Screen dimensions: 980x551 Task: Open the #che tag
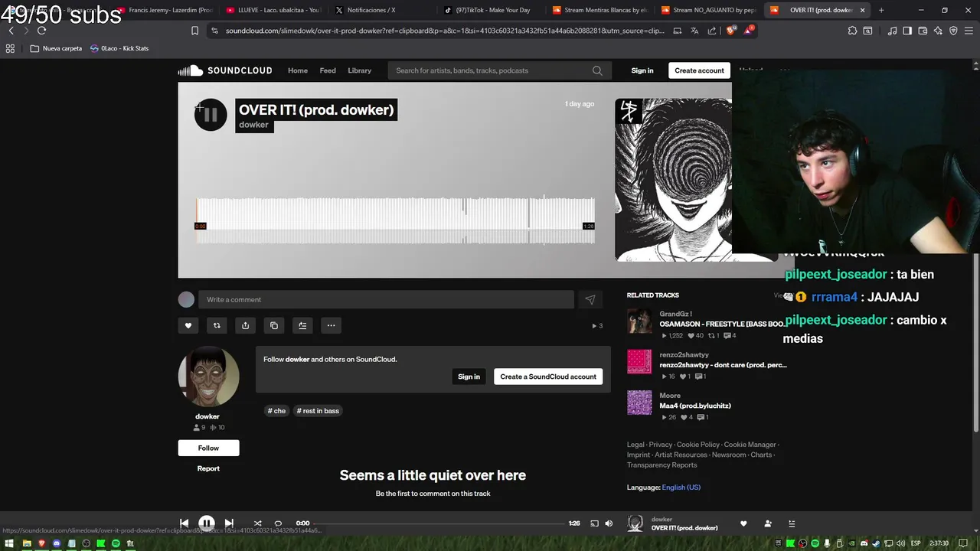[x=276, y=411]
